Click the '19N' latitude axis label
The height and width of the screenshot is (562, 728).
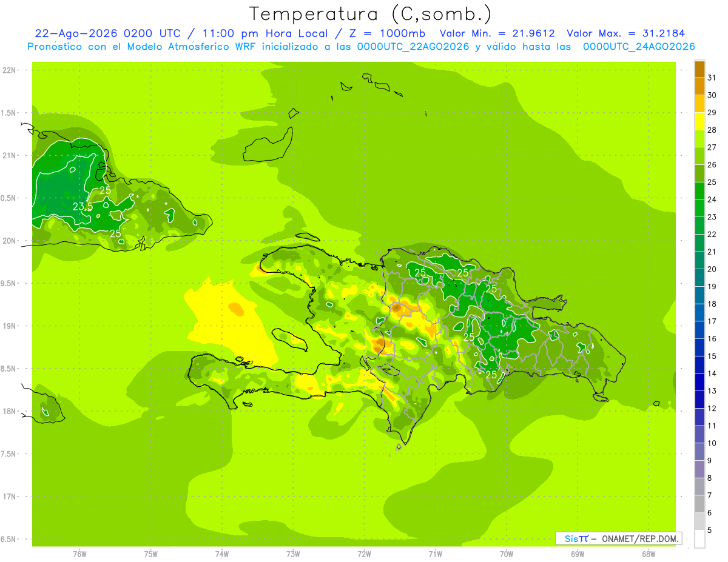[x=10, y=326]
